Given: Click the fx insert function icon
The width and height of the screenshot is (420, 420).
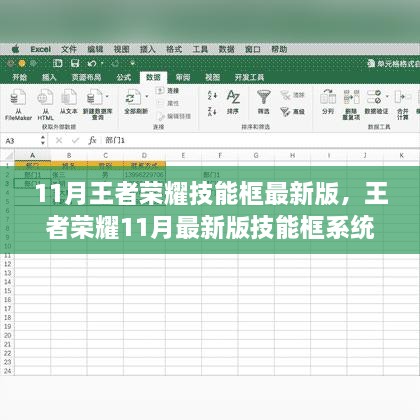Looking at the screenshot, I should (x=92, y=141).
